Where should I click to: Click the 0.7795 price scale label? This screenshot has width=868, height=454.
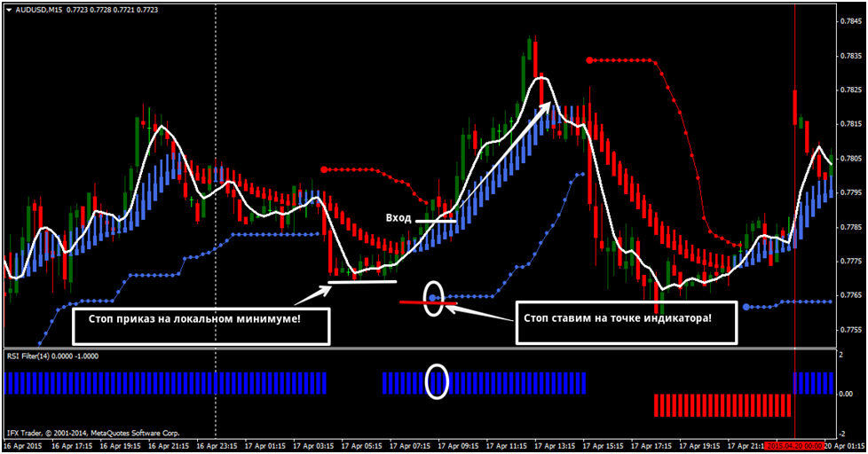(x=849, y=193)
